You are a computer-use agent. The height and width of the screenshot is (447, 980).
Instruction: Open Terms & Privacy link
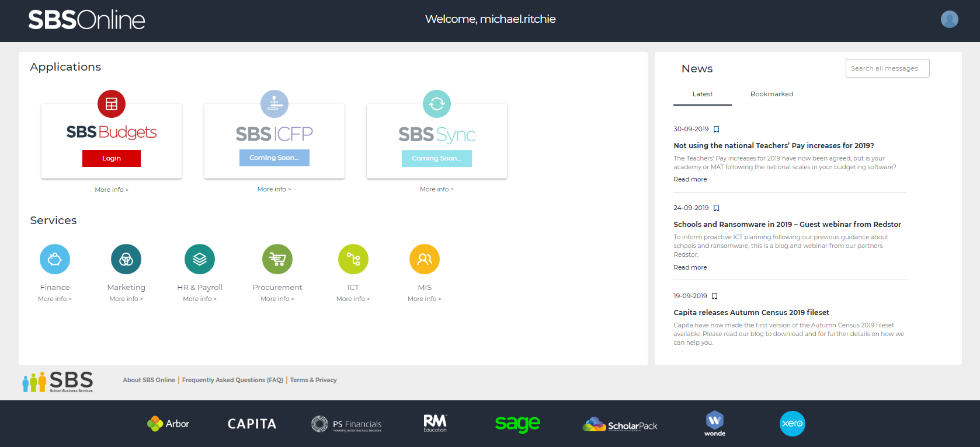[314, 380]
